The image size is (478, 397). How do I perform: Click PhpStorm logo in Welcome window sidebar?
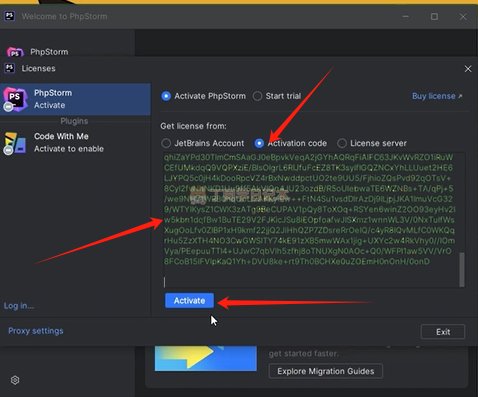coord(15,52)
